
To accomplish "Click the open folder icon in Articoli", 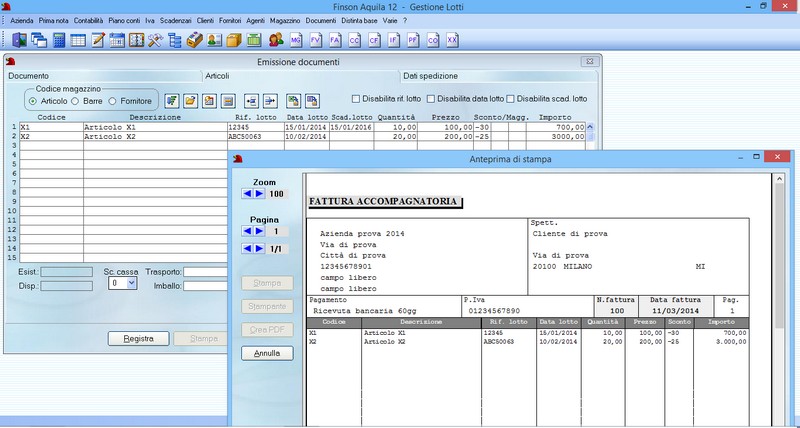I will coord(190,100).
